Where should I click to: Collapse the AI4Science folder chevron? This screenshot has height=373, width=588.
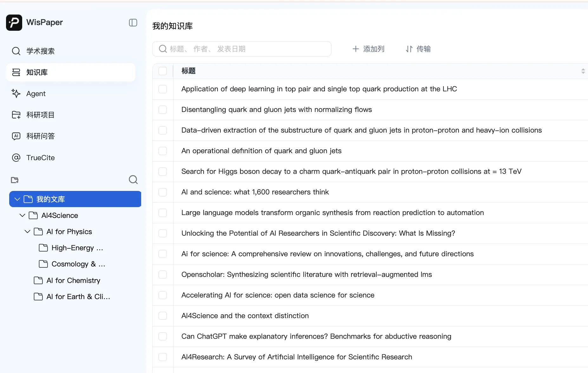pyautogui.click(x=23, y=215)
